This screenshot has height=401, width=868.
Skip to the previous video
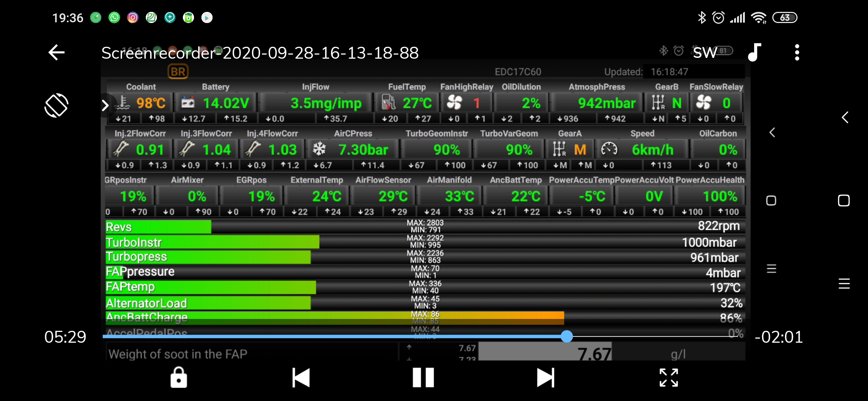click(x=301, y=378)
